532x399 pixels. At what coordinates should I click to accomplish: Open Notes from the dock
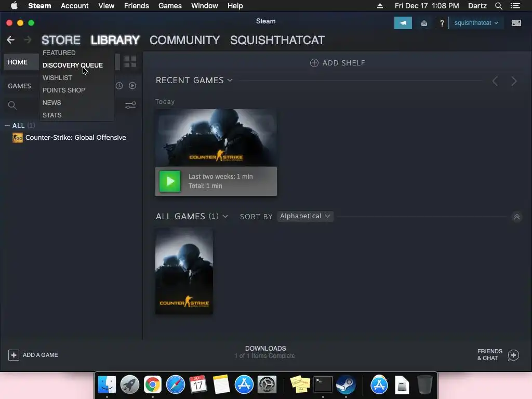(x=221, y=384)
